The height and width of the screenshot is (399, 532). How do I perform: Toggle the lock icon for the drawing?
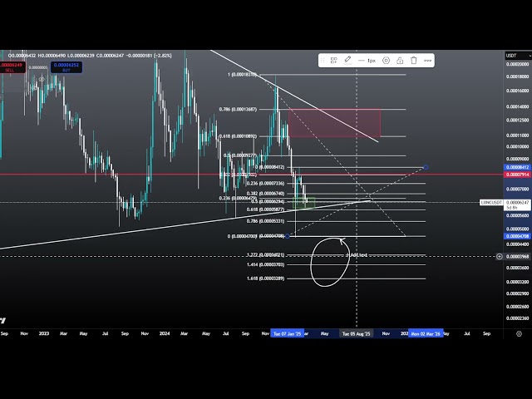click(400, 60)
